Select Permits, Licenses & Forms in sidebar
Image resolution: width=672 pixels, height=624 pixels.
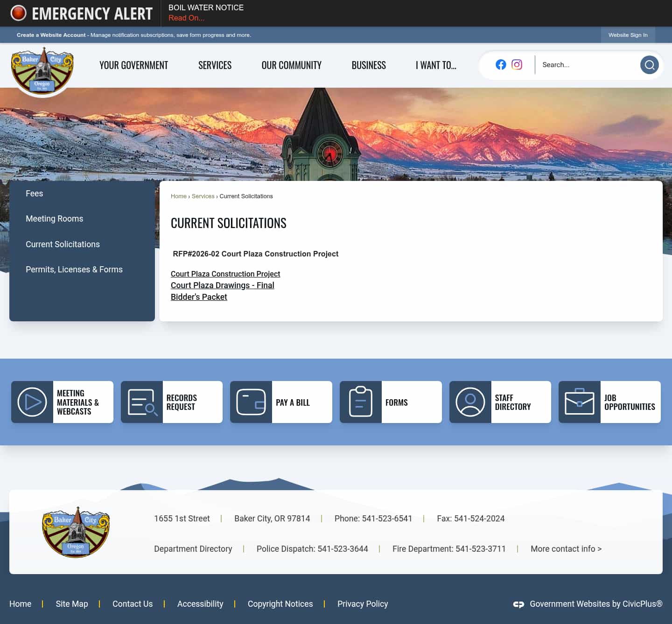(74, 269)
